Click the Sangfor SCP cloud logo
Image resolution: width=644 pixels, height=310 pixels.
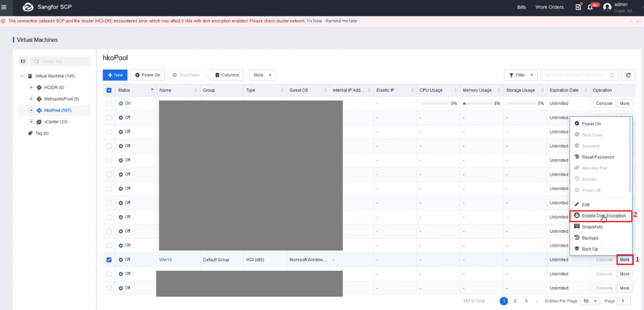28,7
